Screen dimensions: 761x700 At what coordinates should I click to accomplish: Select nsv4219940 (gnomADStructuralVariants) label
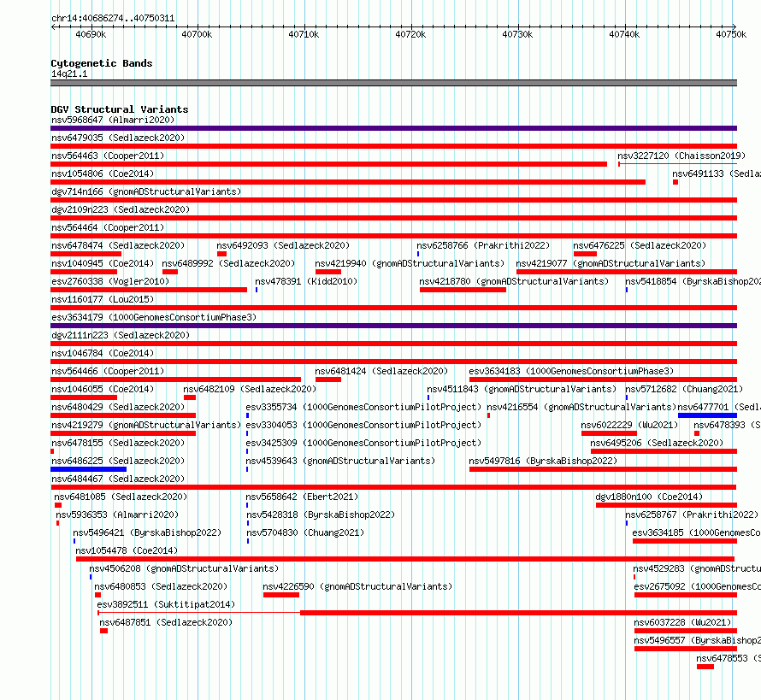[410, 263]
